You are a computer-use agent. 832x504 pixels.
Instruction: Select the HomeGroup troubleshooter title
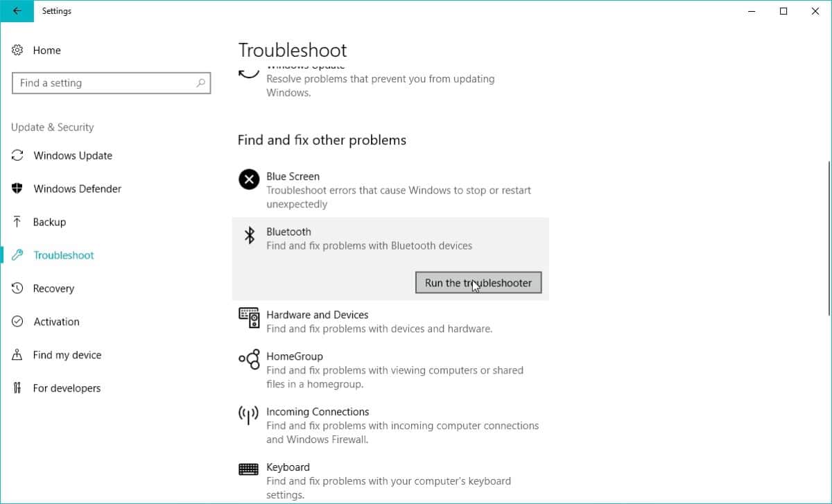point(295,356)
